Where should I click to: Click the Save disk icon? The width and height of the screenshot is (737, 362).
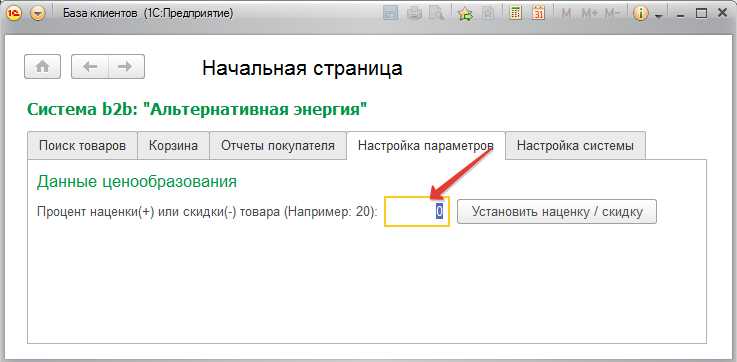[391, 14]
